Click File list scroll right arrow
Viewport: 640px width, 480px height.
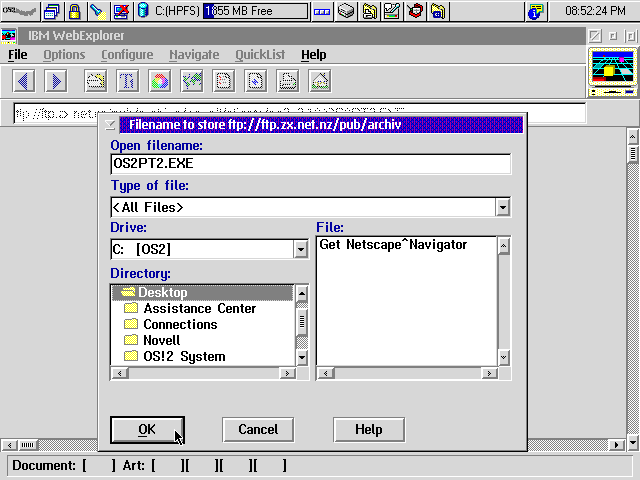[489, 373]
